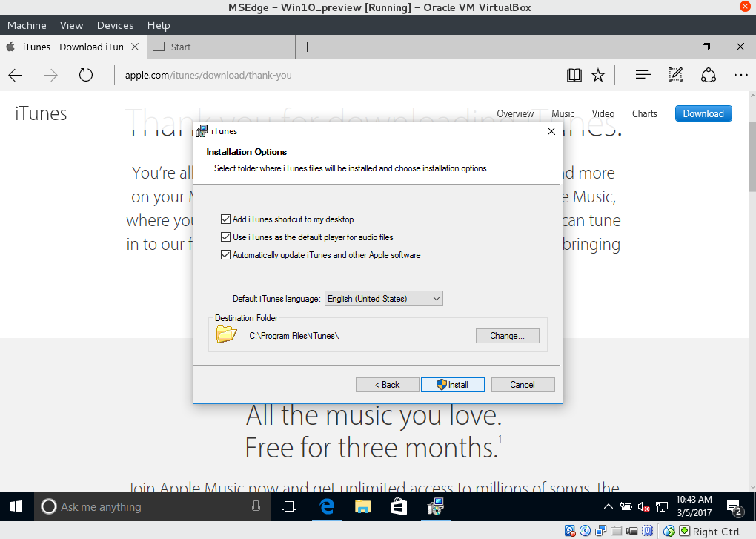The width and height of the screenshot is (756, 539).
Task: Open the VirtualBox Devices menu
Action: pos(115,25)
